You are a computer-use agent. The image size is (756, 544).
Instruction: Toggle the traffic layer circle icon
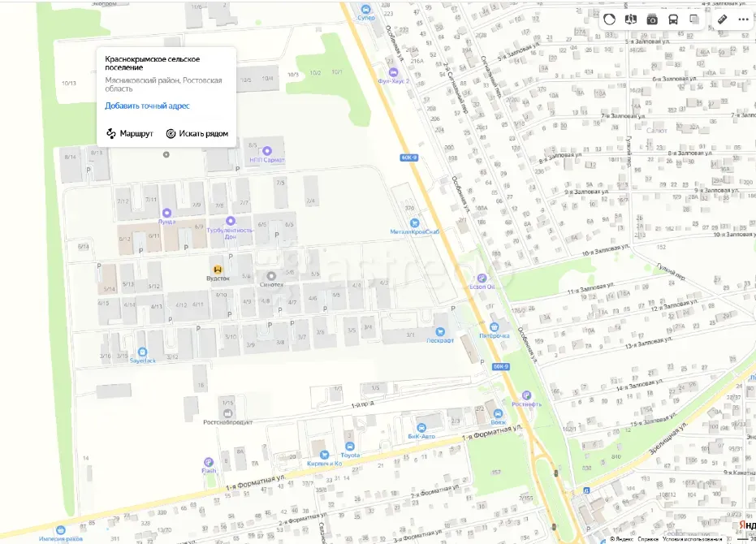pyautogui.click(x=609, y=19)
